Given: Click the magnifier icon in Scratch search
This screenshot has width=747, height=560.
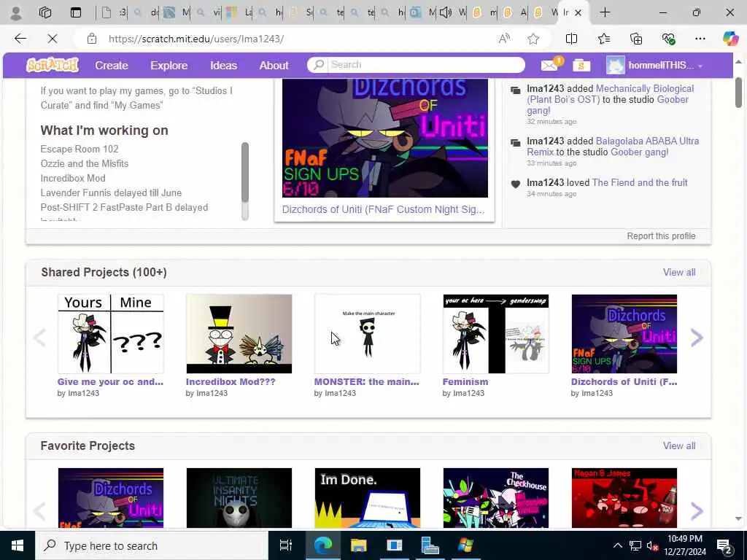Looking at the screenshot, I should pos(319,65).
